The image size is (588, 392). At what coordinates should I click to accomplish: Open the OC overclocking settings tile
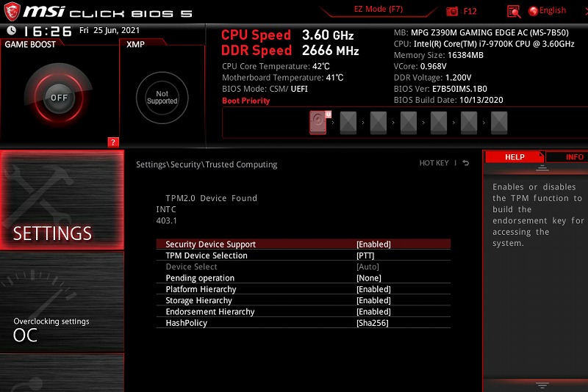[62, 302]
